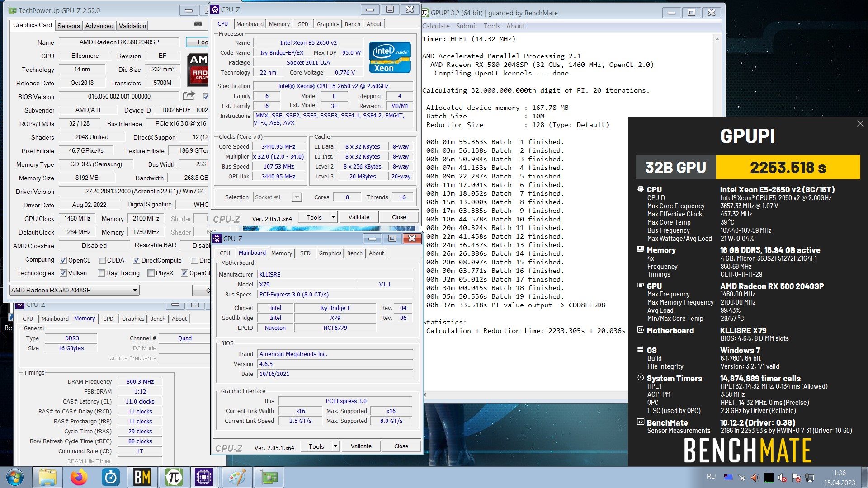The height and width of the screenshot is (488, 868).
Task: Click the Windows OS icon in BenchMate panel
Action: [640, 350]
